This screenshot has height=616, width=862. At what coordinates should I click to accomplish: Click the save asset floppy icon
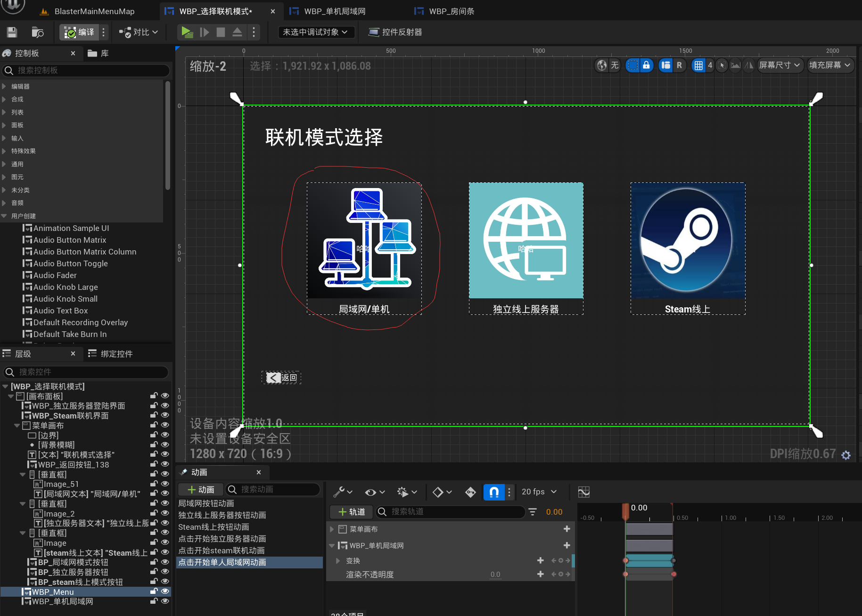(12, 32)
